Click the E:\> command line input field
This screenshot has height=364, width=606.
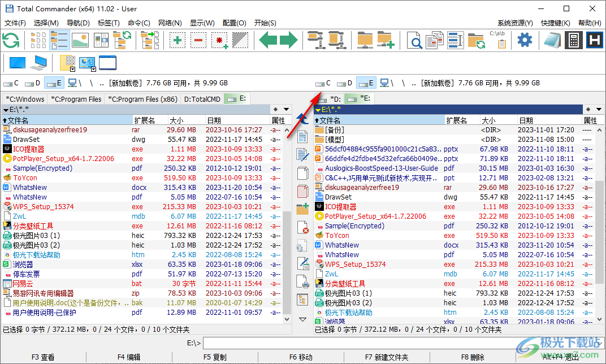click(403, 343)
